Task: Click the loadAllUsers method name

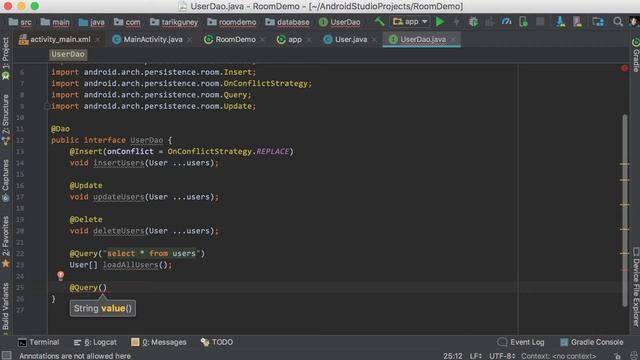Action: coord(130,265)
